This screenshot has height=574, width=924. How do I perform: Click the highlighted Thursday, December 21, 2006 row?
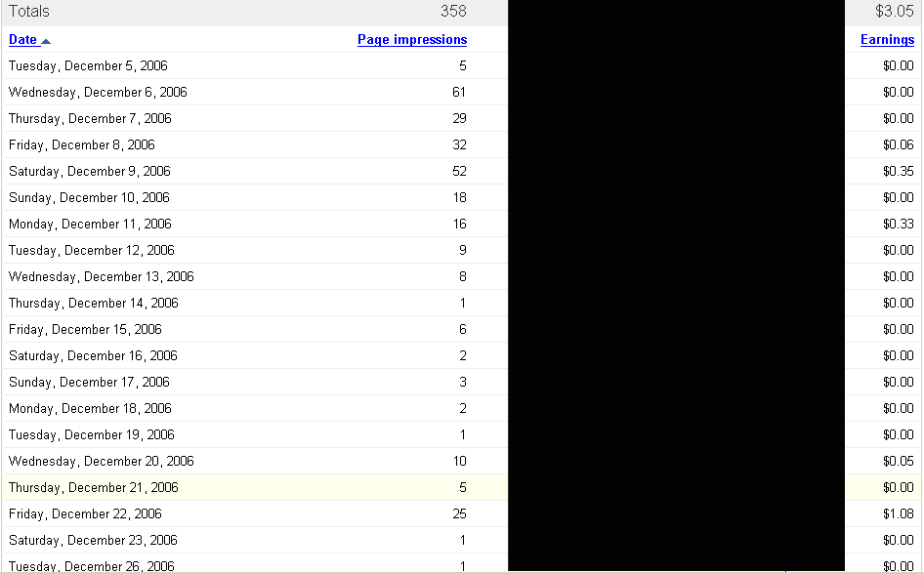click(94, 488)
